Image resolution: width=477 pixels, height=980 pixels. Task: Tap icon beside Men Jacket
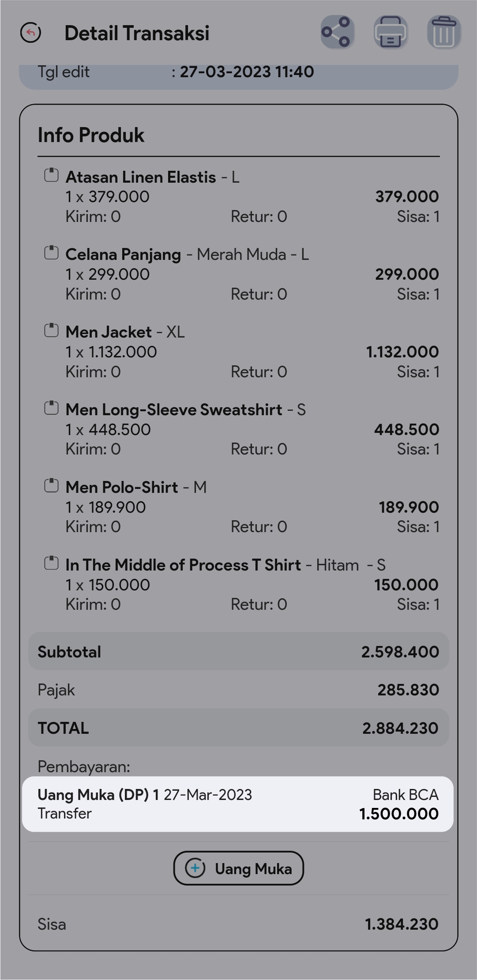(51, 330)
